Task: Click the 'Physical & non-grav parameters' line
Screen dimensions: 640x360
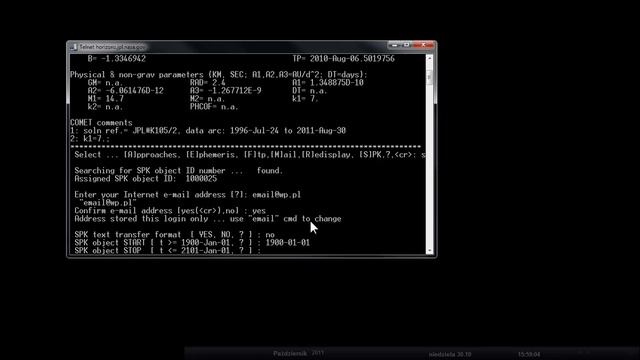Action: [219, 75]
